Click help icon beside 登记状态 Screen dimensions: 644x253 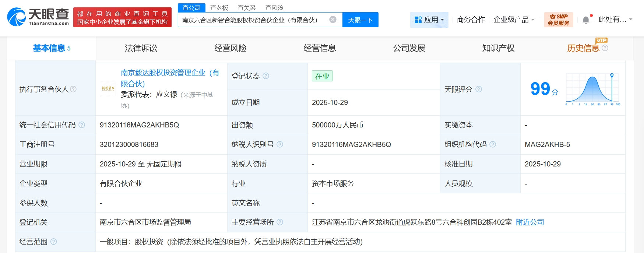266,76
